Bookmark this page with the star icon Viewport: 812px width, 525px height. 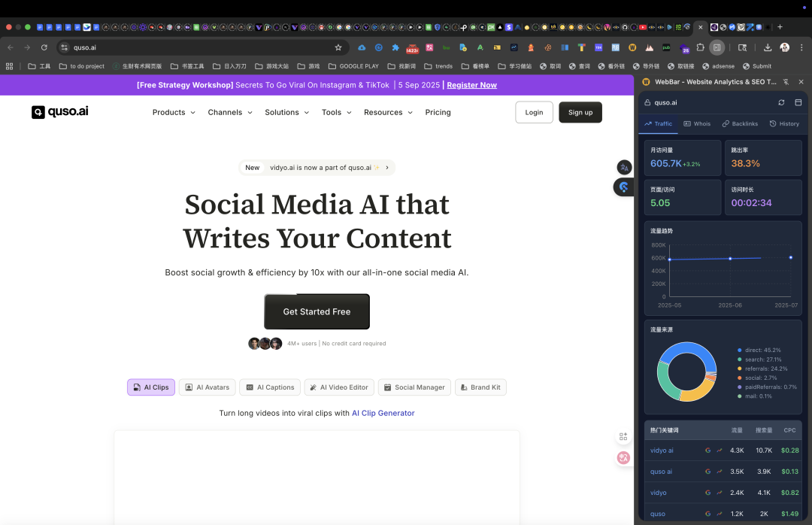tap(338, 47)
